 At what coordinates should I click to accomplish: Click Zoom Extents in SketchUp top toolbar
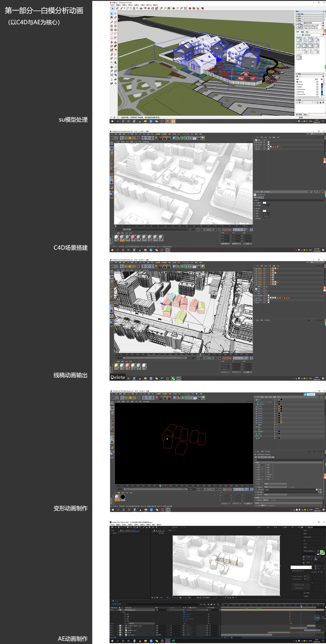185,8
